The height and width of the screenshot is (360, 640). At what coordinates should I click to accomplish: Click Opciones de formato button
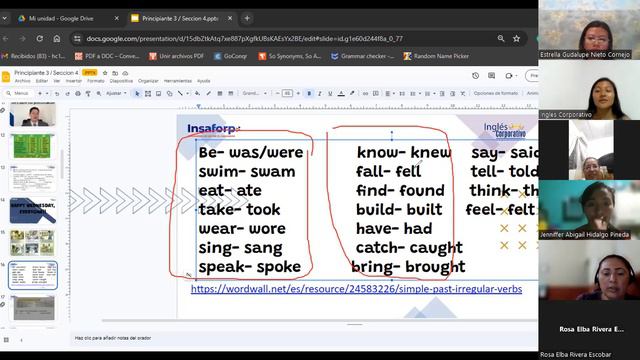coord(496,93)
